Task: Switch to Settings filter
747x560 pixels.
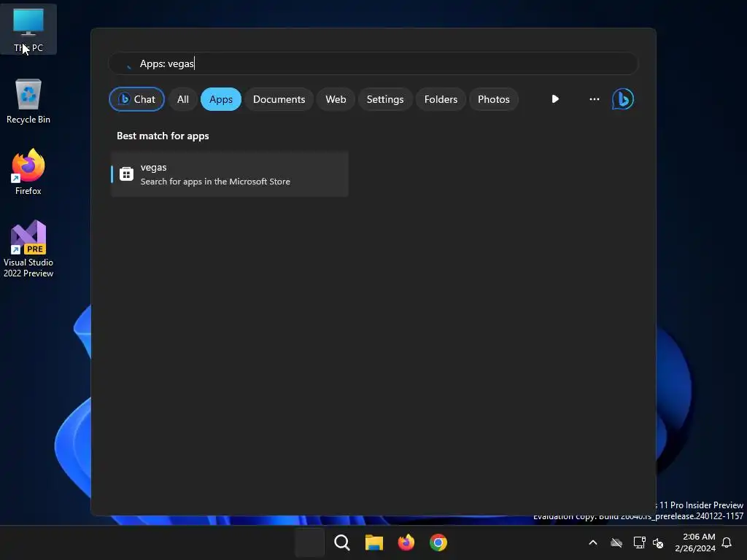Action: [385, 99]
